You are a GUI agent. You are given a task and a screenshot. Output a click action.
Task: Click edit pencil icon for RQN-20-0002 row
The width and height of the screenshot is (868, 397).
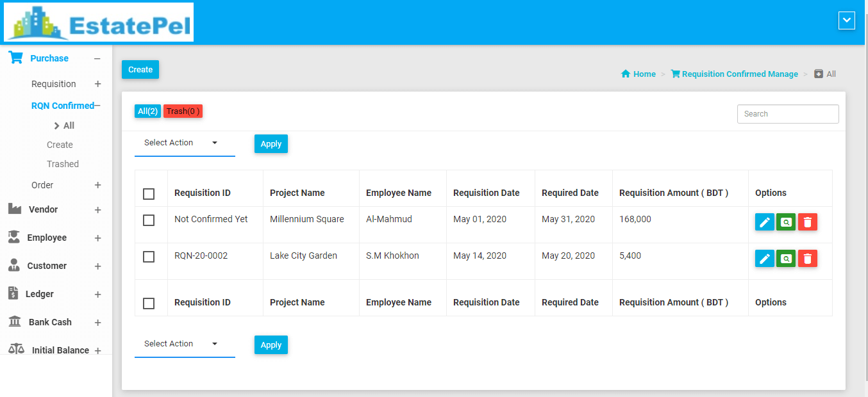[764, 259]
